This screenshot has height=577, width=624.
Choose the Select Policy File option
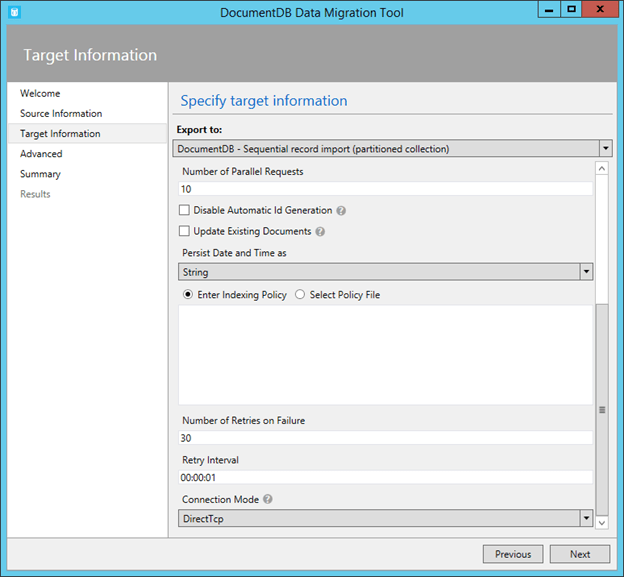click(x=300, y=295)
